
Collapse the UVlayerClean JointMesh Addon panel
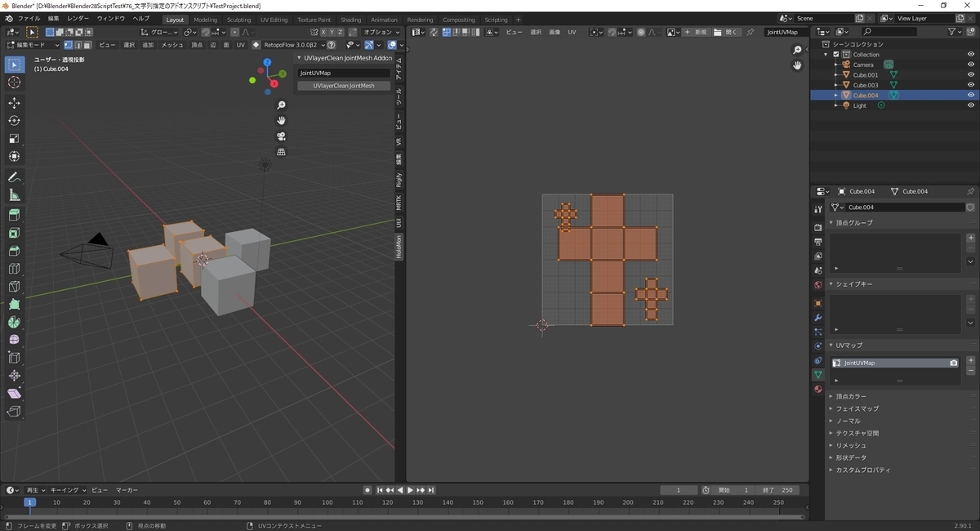point(299,58)
